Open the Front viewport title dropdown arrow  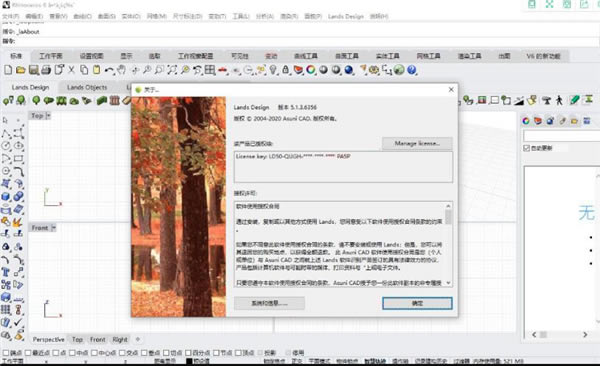(53, 228)
